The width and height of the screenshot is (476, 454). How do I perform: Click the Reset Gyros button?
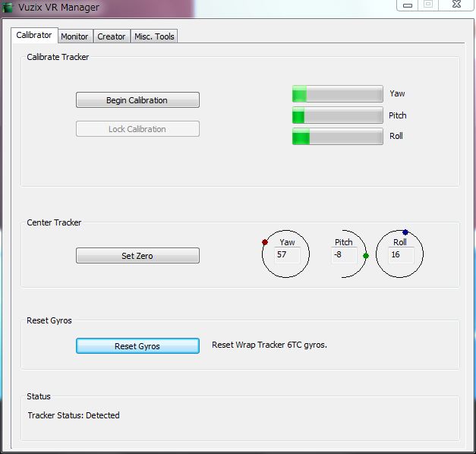pos(137,346)
